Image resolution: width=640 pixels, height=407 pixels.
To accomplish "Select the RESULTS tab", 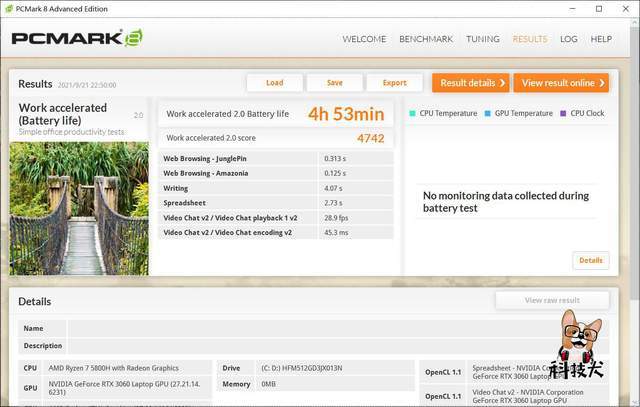I will coord(530,39).
